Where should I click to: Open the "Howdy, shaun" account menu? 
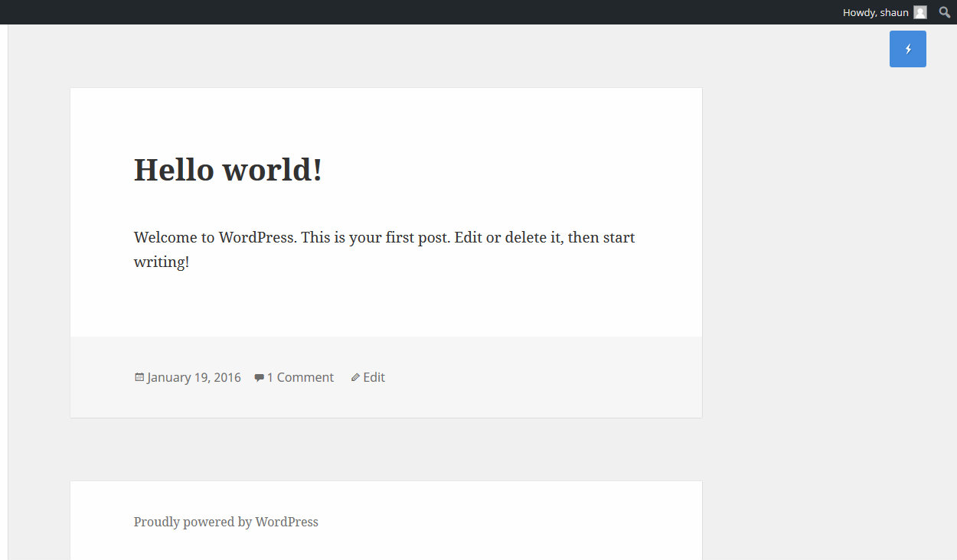884,12
